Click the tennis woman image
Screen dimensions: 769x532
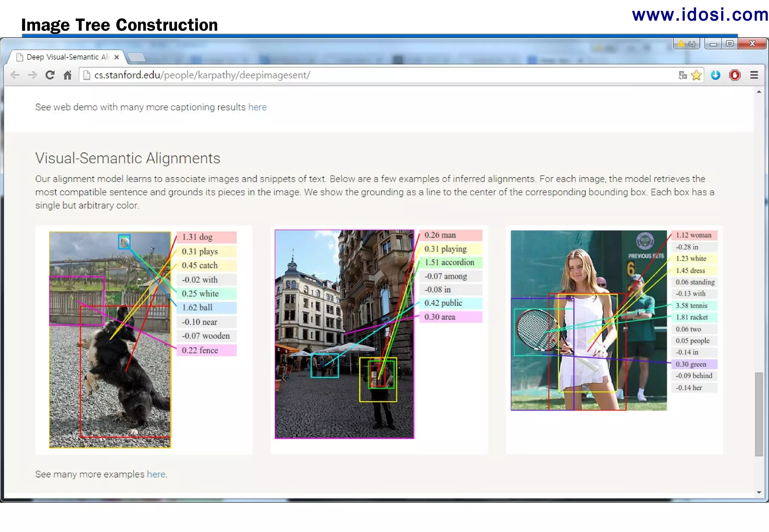pyautogui.click(x=589, y=320)
